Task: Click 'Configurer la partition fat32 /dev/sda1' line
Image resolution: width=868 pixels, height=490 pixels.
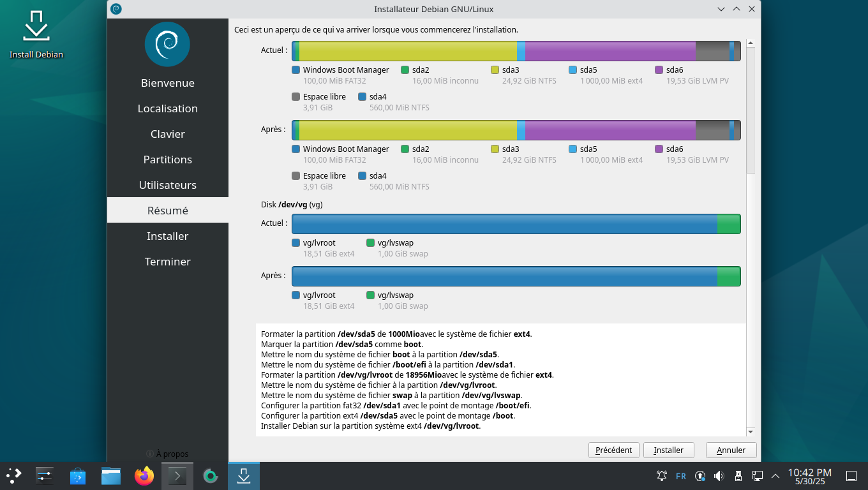Action: coord(396,405)
